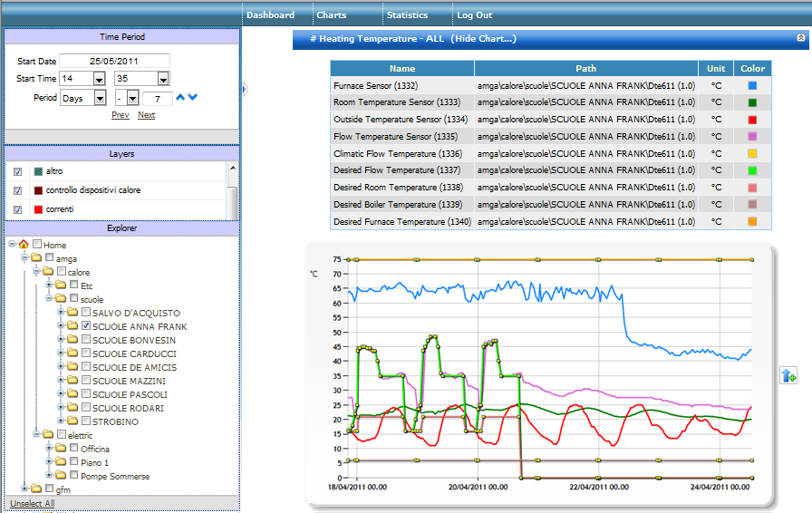Uncheck the SCUOLE ANNA FRANK checkbox

point(86,326)
